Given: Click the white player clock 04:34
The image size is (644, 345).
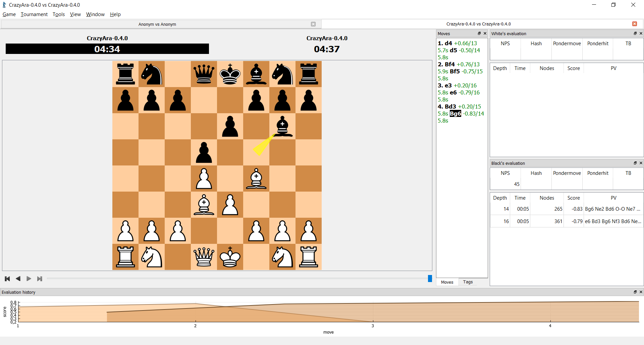Looking at the screenshot, I should (x=107, y=49).
